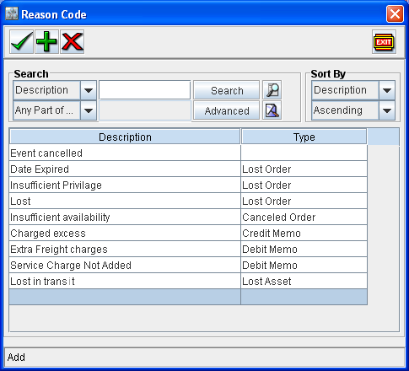Image resolution: width=409 pixels, height=371 pixels.
Task: Select the Charged excess row
Action: [x=188, y=233]
